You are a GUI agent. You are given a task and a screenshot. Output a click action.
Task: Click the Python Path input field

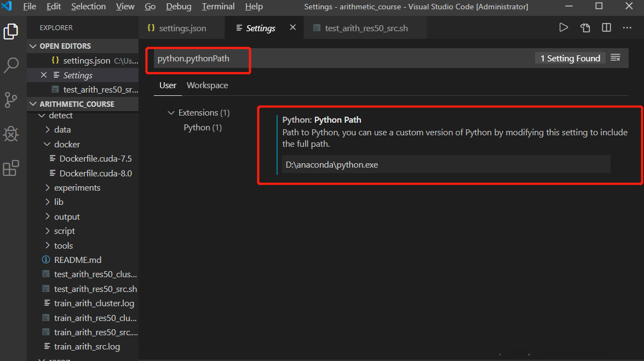(x=446, y=164)
